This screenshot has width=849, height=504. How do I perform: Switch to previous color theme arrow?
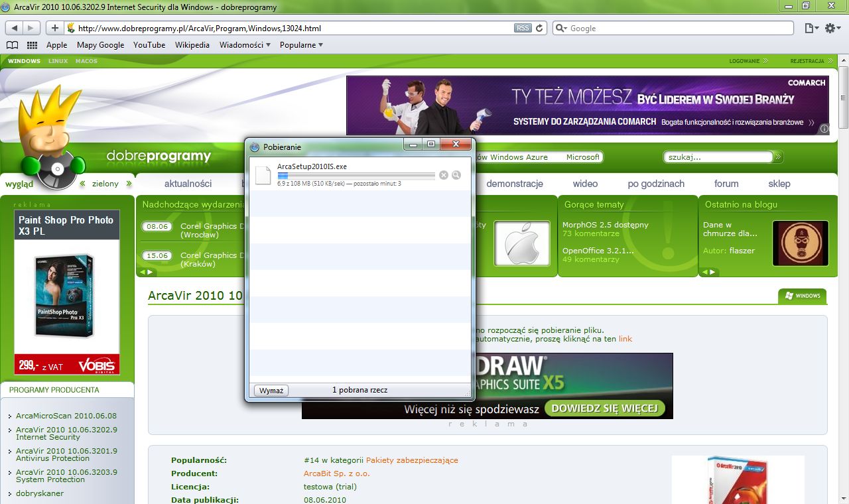click(83, 184)
